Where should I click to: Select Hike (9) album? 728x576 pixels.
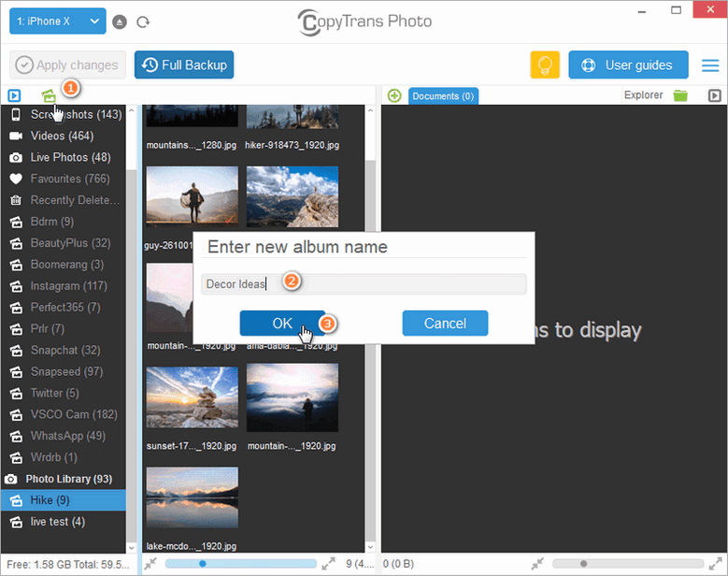point(64,500)
